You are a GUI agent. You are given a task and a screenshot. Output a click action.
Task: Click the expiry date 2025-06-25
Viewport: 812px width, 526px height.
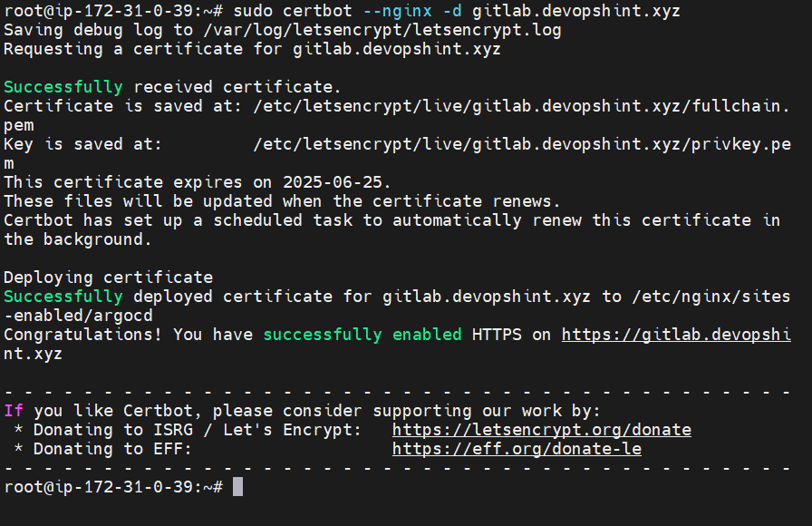click(333, 182)
